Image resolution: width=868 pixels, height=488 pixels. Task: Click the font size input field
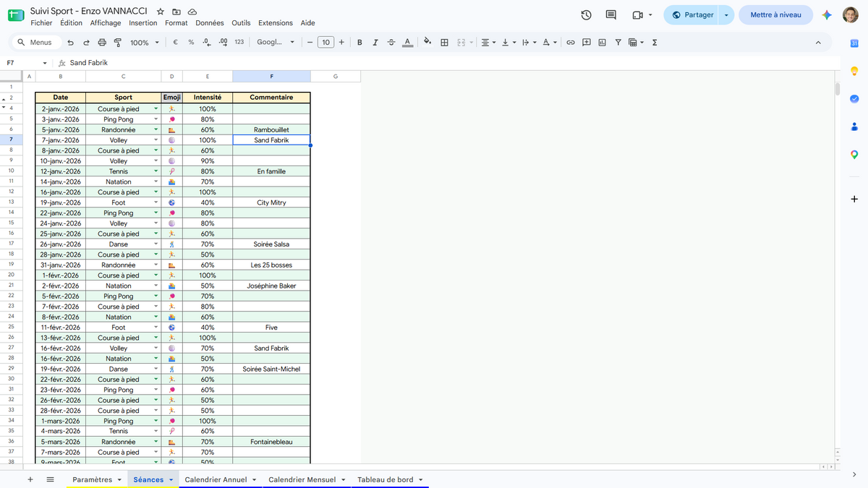pyautogui.click(x=326, y=43)
